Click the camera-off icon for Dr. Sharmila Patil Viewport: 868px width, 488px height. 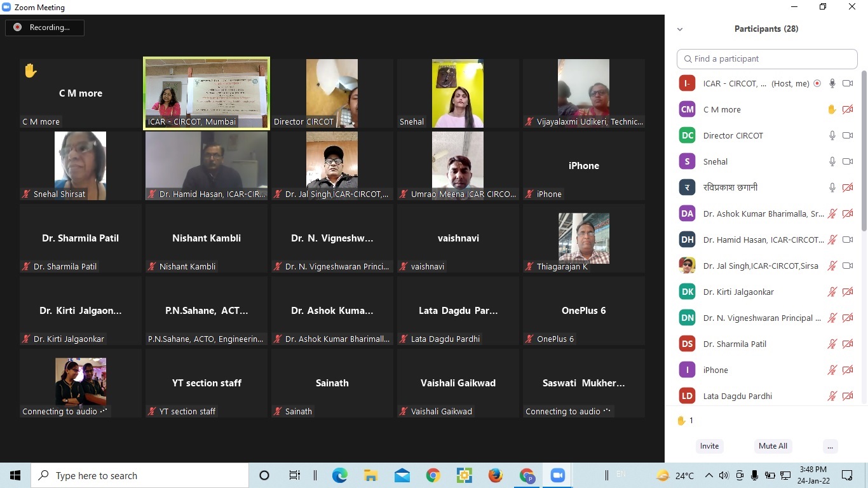tap(847, 344)
